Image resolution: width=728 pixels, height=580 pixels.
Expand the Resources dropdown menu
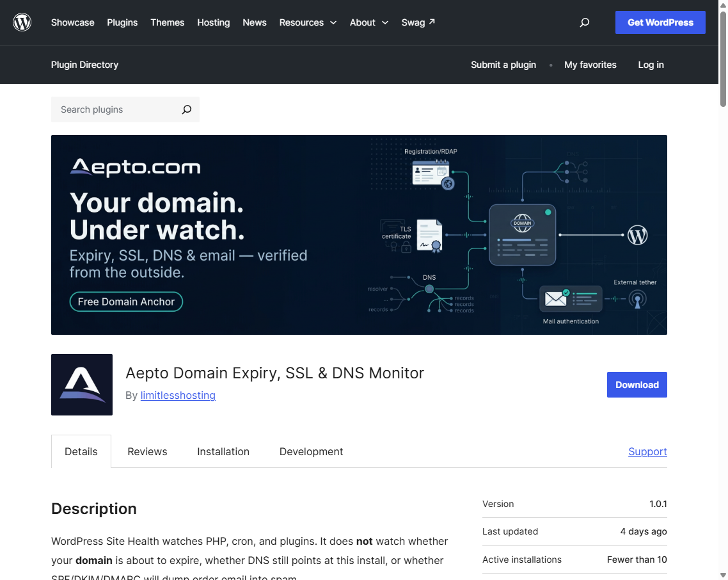[x=308, y=22]
